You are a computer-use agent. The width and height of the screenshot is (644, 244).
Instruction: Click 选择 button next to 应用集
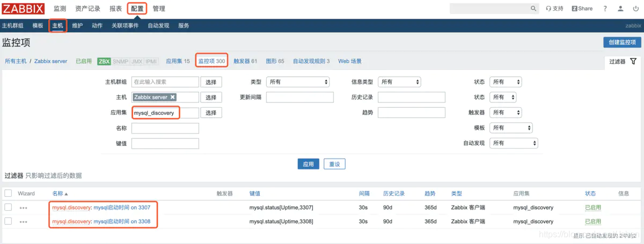[211, 113]
